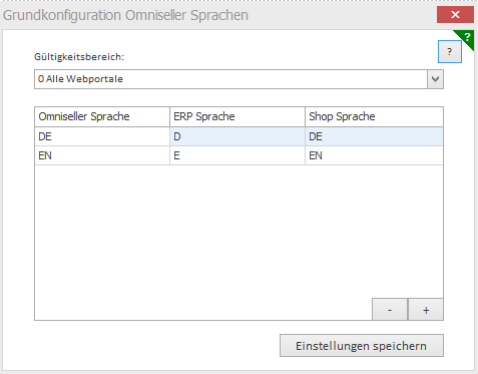Add a language row with the plus button
The width and height of the screenshot is (478, 374).
tap(426, 310)
